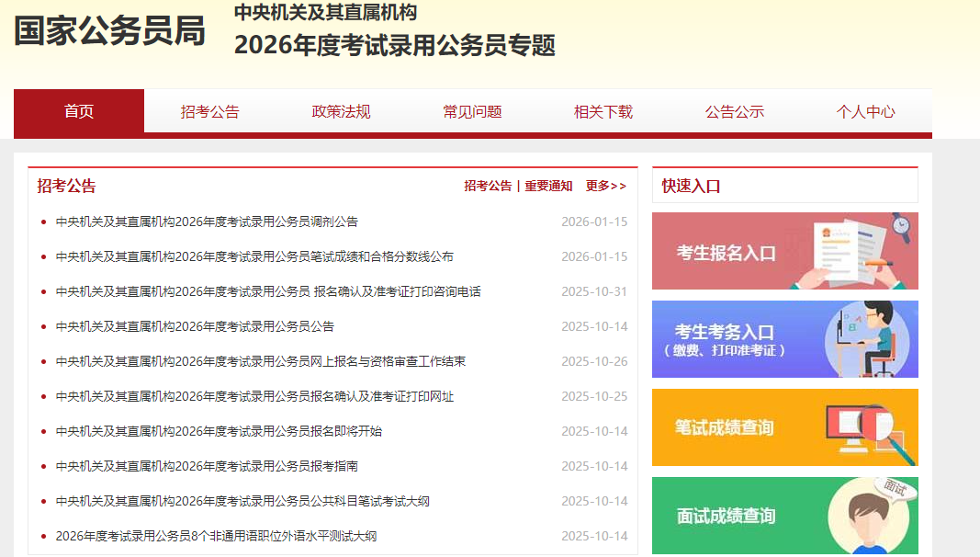Image resolution: width=980 pixels, height=557 pixels.
Task: Select the 重要通知 sub-tab in panel header
Action: pos(548,186)
